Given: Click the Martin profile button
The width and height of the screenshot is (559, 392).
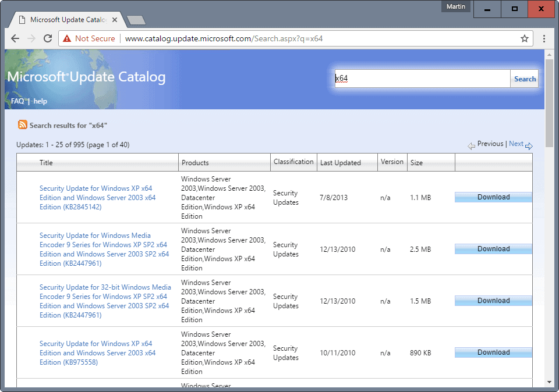Looking at the screenshot, I should click(x=456, y=6).
